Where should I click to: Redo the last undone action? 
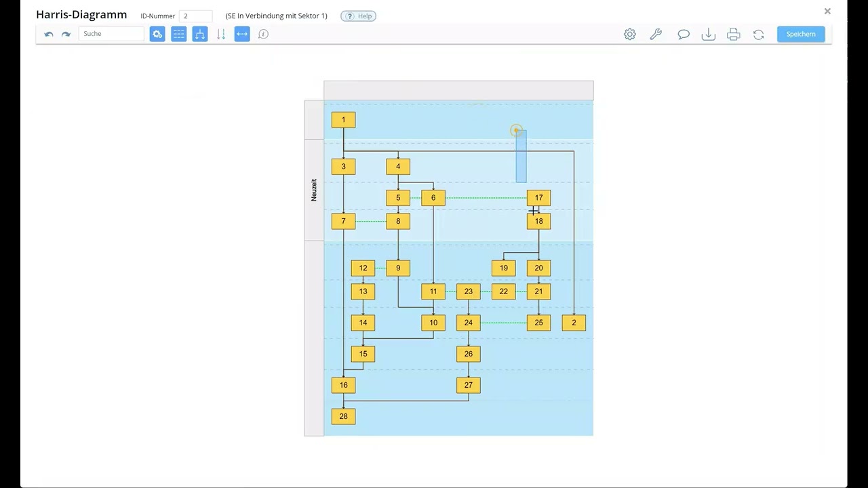(x=66, y=34)
